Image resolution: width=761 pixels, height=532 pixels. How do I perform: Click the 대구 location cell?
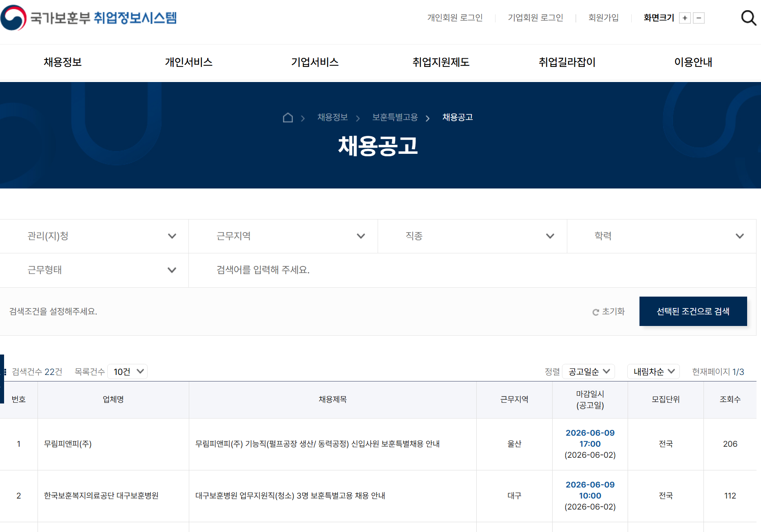tap(514, 496)
